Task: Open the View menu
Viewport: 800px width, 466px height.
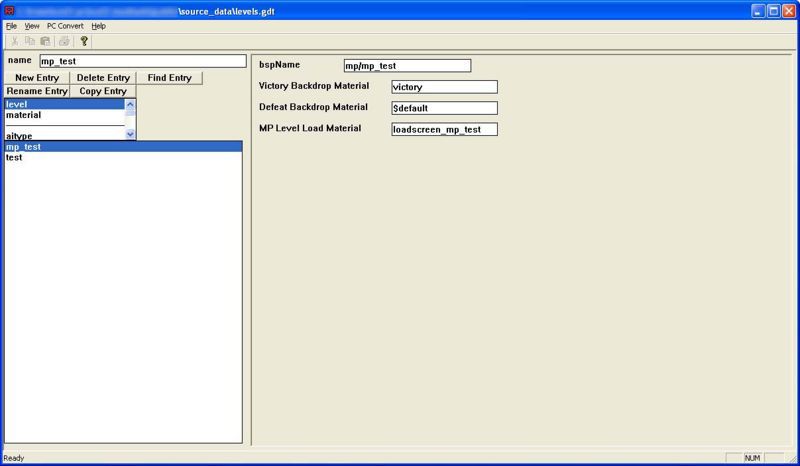Action: [32, 25]
